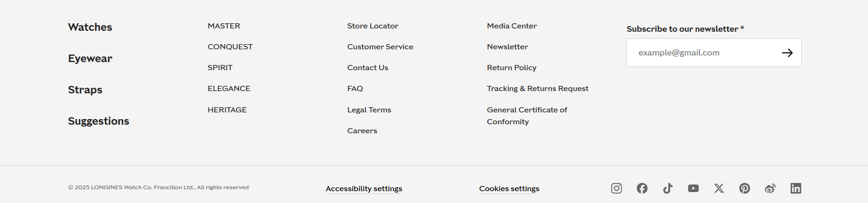Open the LinkedIn icon
The height and width of the screenshot is (203, 868).
(x=796, y=188)
